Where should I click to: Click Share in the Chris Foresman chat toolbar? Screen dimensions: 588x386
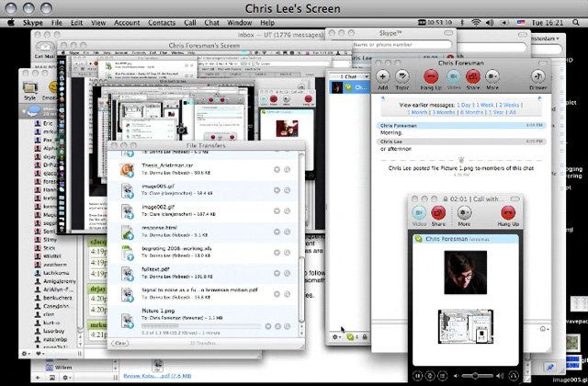click(473, 76)
